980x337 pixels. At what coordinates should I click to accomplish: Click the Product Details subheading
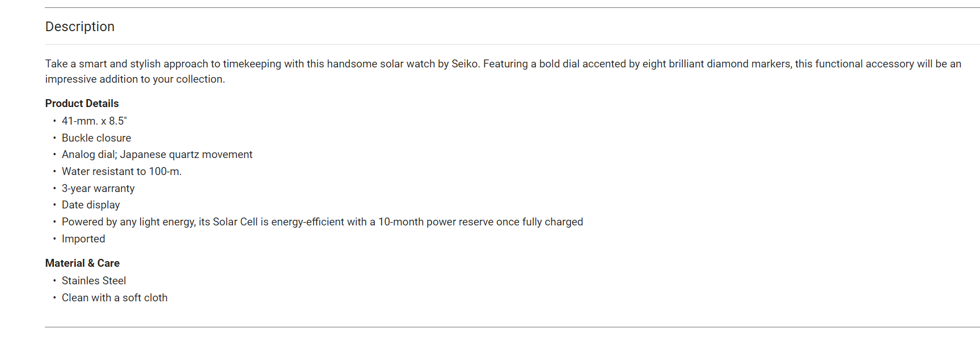(x=82, y=104)
